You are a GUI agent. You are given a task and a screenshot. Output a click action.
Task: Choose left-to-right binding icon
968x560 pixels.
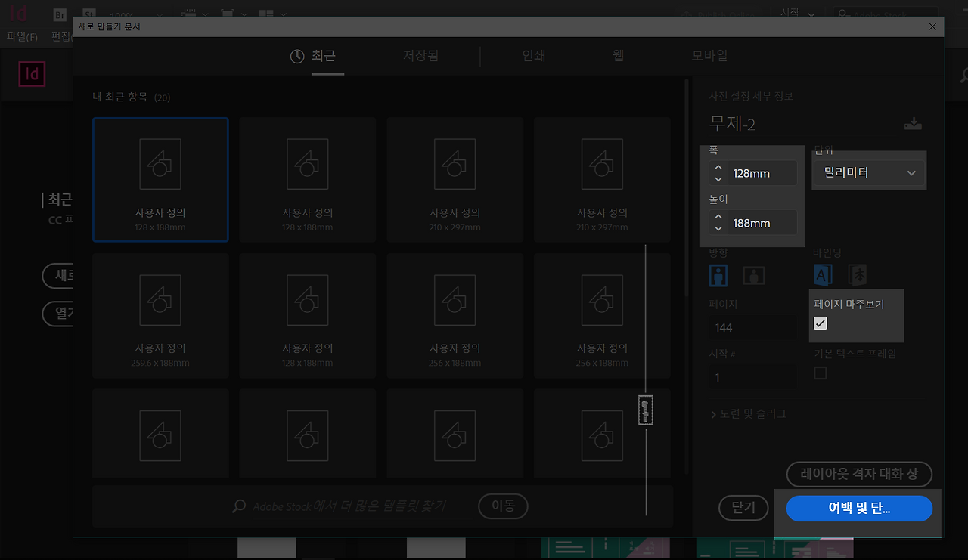tap(823, 274)
